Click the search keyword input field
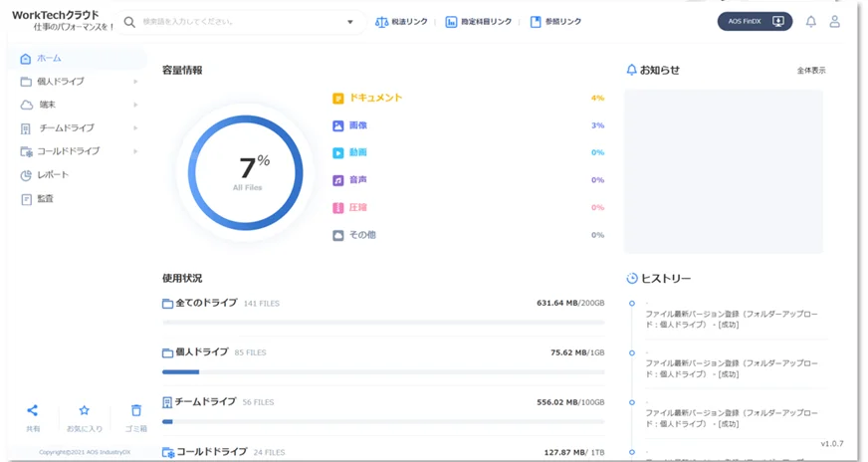This screenshot has width=868, height=462. (x=241, y=22)
